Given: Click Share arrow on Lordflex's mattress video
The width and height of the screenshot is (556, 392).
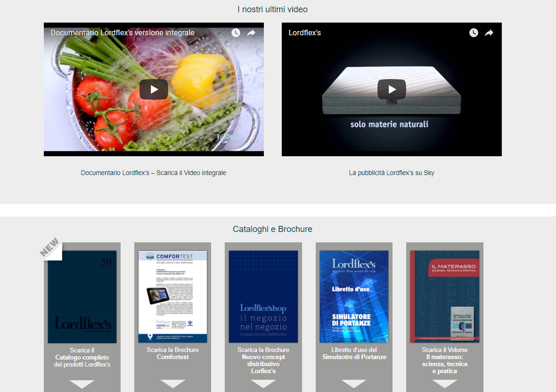Looking at the screenshot, I should (489, 33).
